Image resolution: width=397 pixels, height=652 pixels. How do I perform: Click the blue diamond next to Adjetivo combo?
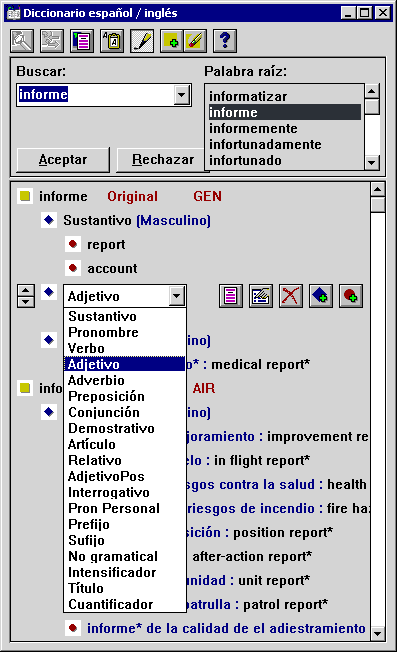pos(49,292)
